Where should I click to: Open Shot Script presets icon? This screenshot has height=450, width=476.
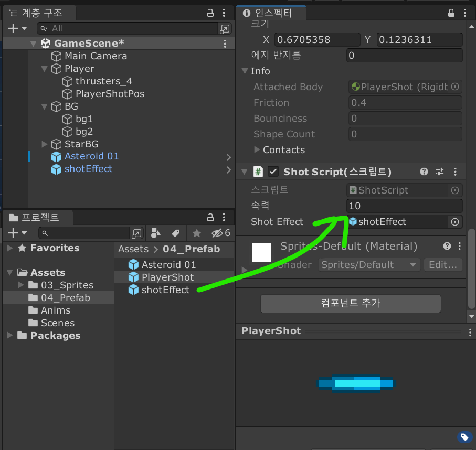tap(440, 172)
